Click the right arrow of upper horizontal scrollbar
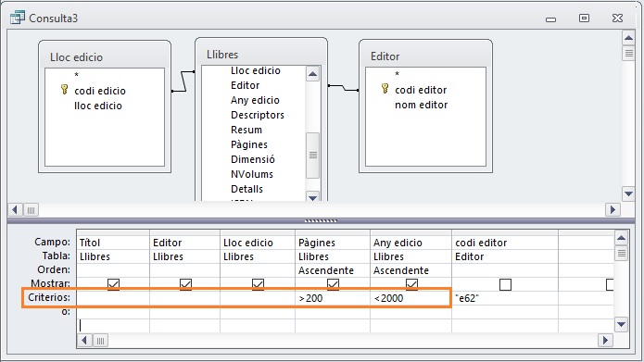 612,210
